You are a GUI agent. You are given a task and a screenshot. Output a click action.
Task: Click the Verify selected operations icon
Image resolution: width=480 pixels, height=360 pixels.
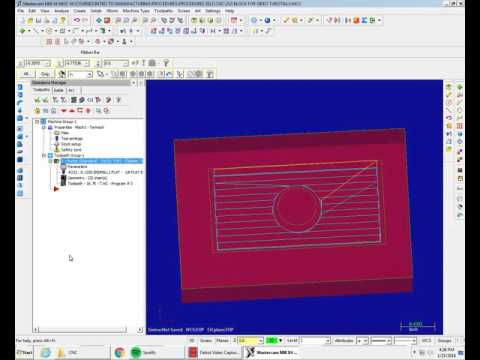pyautogui.click(x=82, y=100)
